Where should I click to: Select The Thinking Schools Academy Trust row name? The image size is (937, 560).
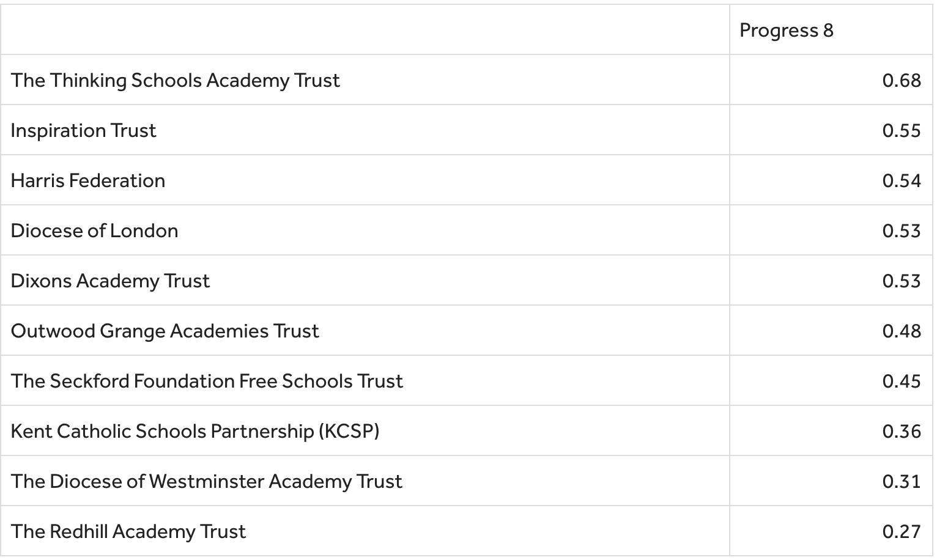point(175,81)
